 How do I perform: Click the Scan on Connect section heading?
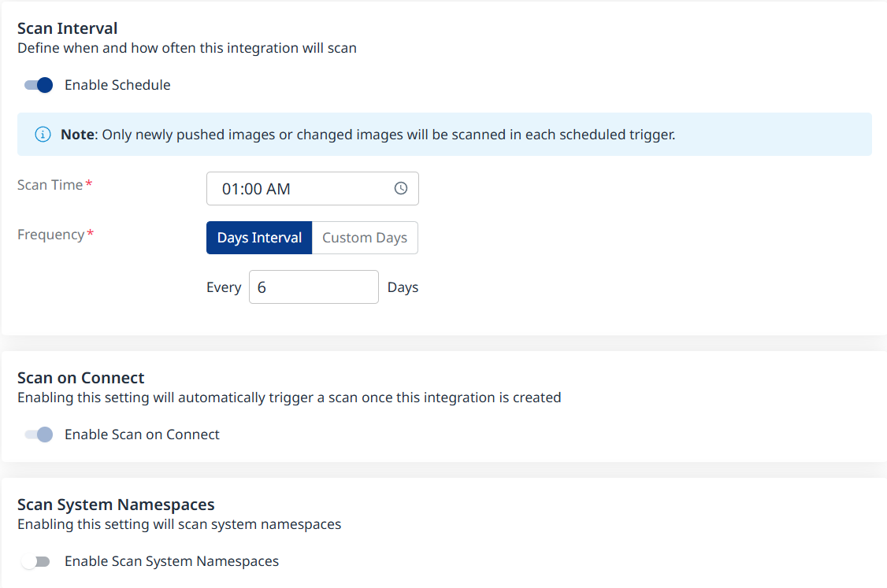(x=81, y=378)
